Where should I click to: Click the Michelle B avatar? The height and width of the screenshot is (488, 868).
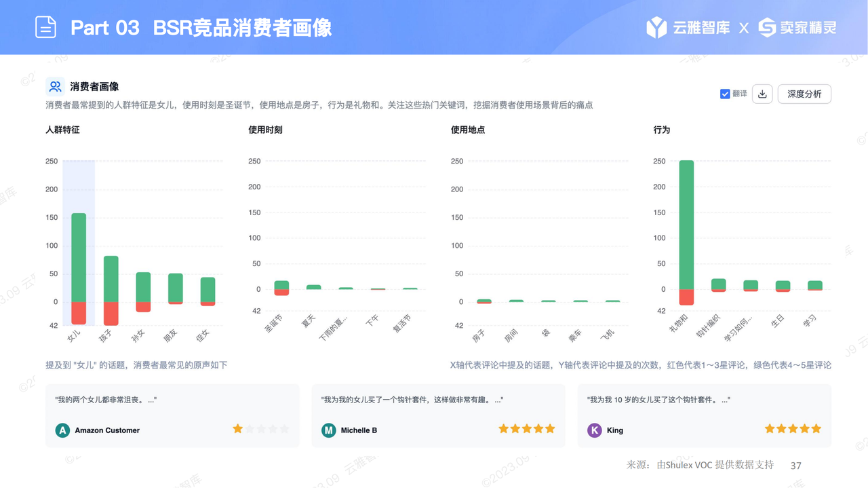coord(329,430)
